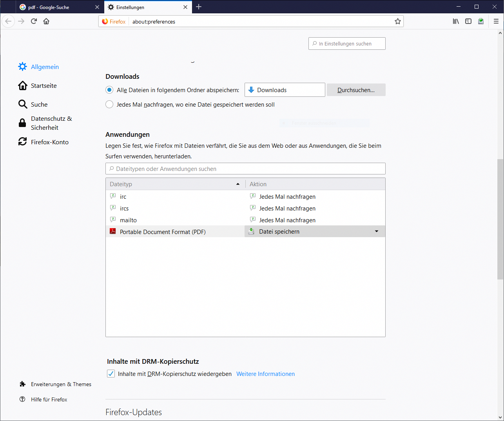Open 'Datenschutz & Sicherheit' settings category
504x421 pixels.
click(51, 123)
